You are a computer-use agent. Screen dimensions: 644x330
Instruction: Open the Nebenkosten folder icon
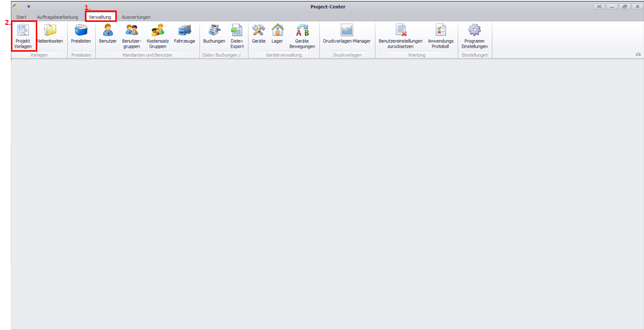point(50,31)
